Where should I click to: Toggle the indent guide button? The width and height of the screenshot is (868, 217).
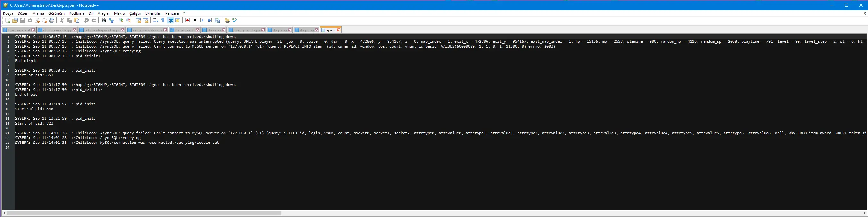pos(170,21)
